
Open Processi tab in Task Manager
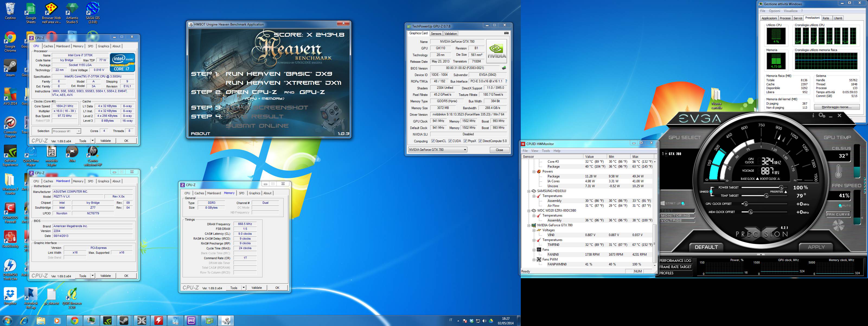pyautogui.click(x=785, y=18)
